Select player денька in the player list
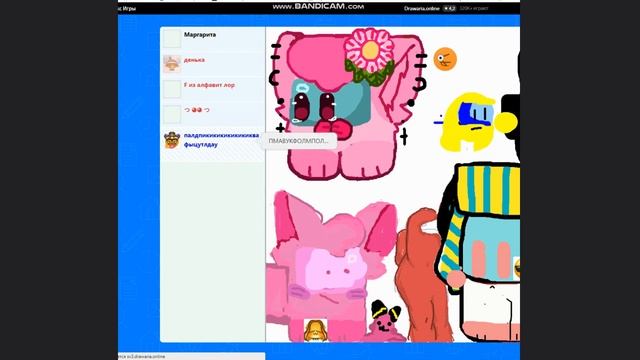 (x=213, y=64)
